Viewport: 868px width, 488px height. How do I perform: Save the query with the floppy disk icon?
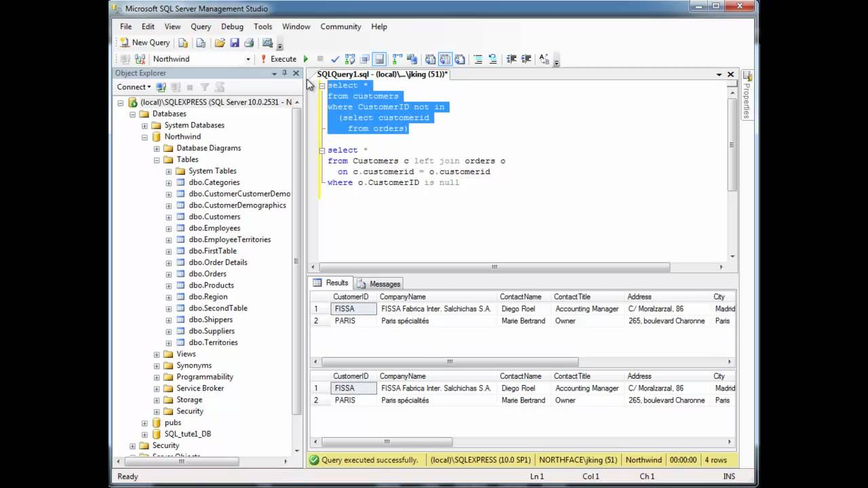235,43
